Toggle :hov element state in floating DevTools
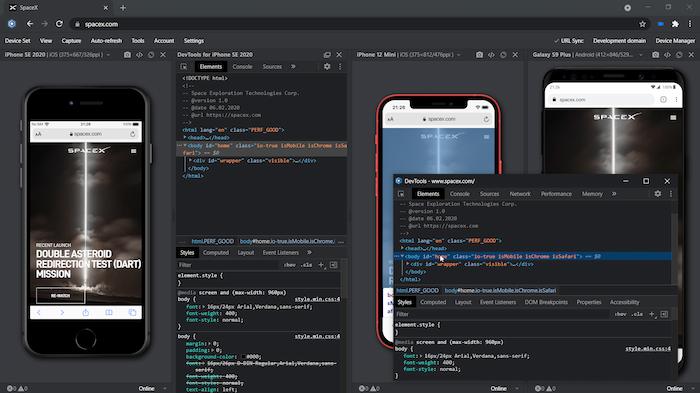The width and height of the screenshot is (700, 393). coord(621,314)
